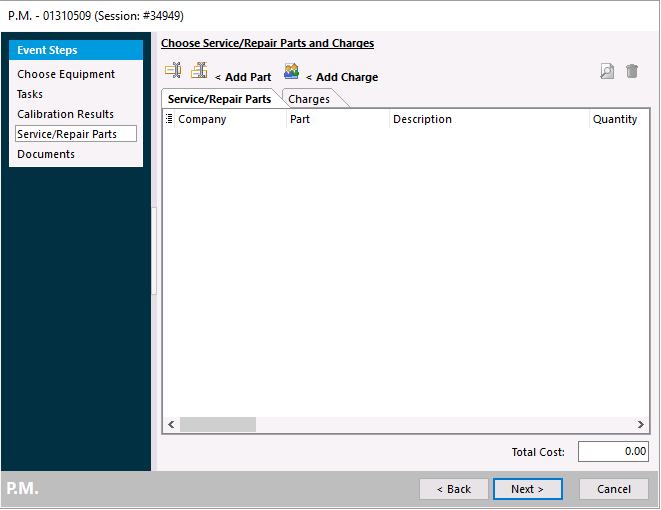Click the Add Charge icon
Viewport: 661px width, 510px height.
(291, 71)
